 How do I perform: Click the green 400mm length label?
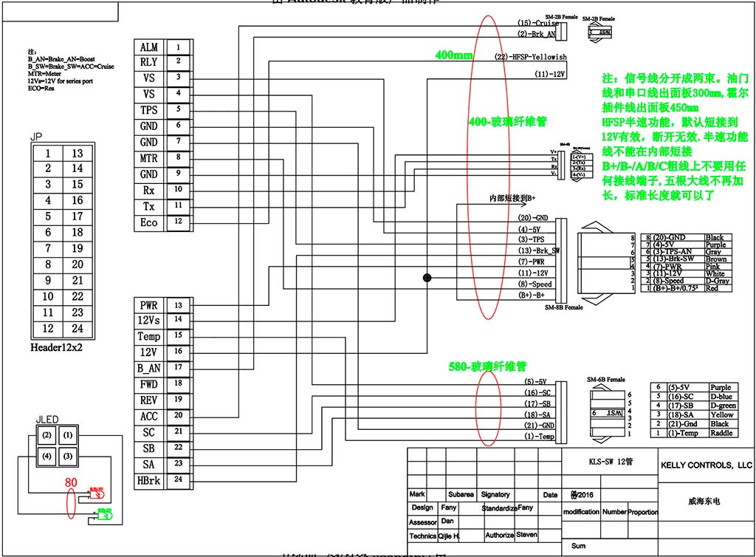pyautogui.click(x=454, y=55)
